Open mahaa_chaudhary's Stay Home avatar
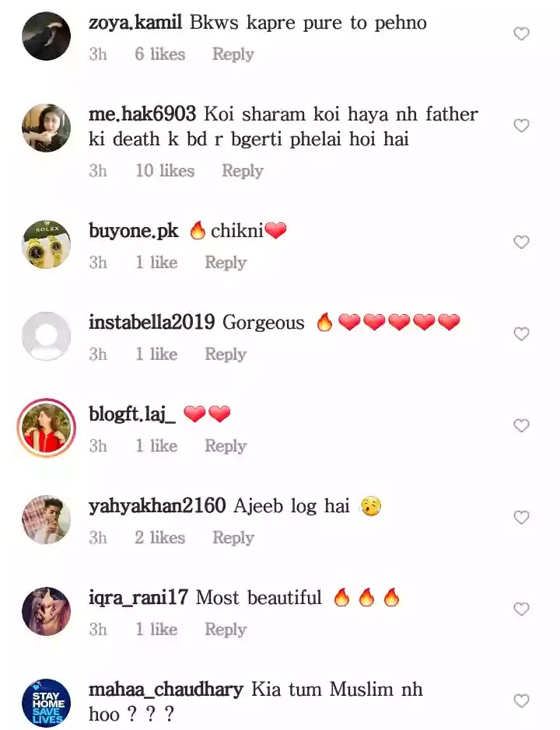 (46, 703)
